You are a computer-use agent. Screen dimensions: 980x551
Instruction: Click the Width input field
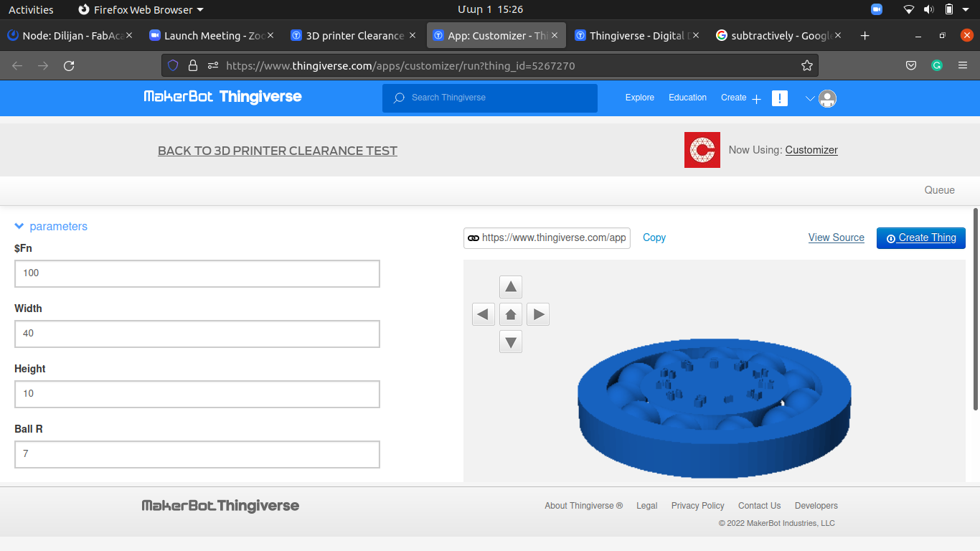(x=197, y=334)
